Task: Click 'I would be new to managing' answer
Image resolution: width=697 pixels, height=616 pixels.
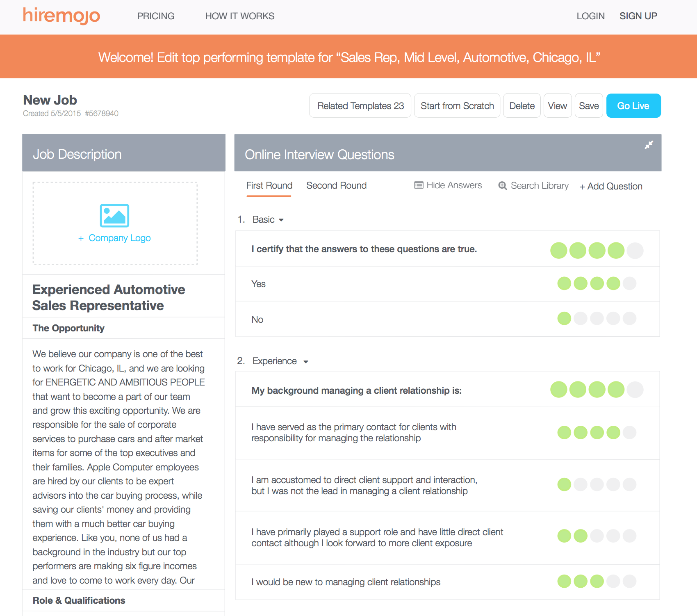Action: coord(346,582)
